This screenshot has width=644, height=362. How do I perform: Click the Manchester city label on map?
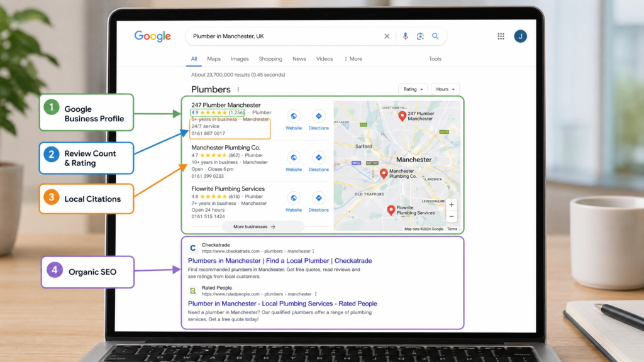point(414,160)
